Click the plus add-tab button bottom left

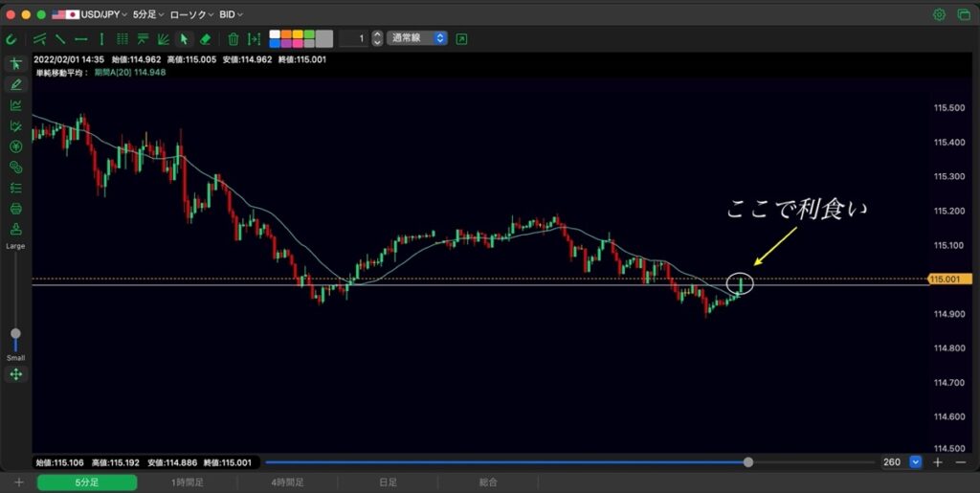19,482
